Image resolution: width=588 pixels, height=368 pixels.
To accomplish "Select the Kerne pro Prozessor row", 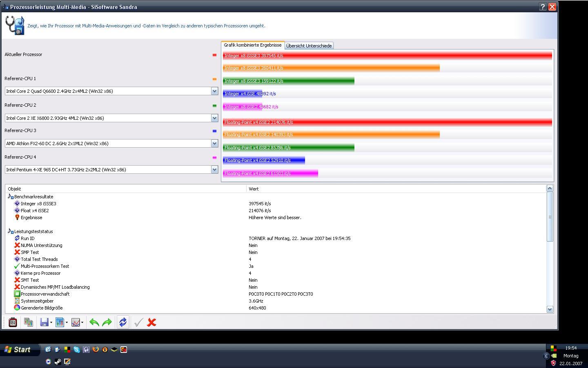I will coord(276,273).
